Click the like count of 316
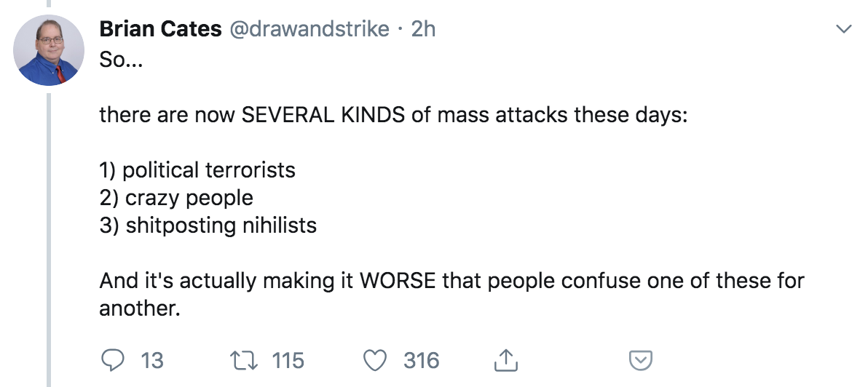 tap(422, 360)
